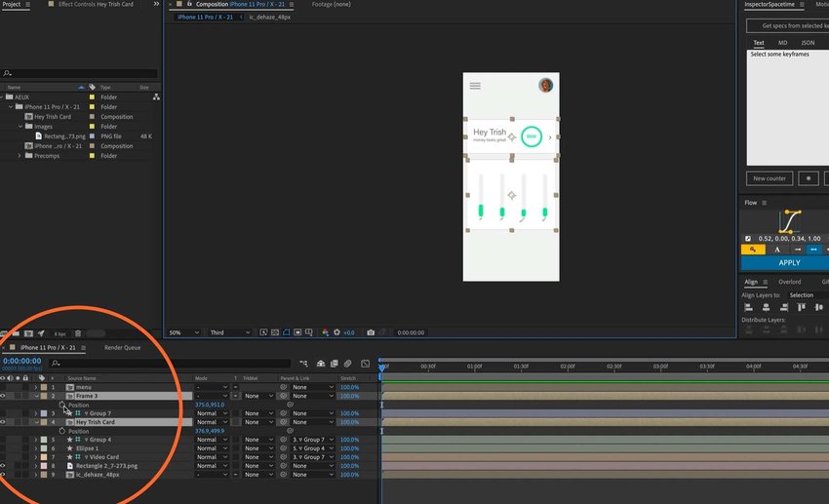Take a snapshot with camera icon
Screen dimensions: 829x504
(x=371, y=332)
